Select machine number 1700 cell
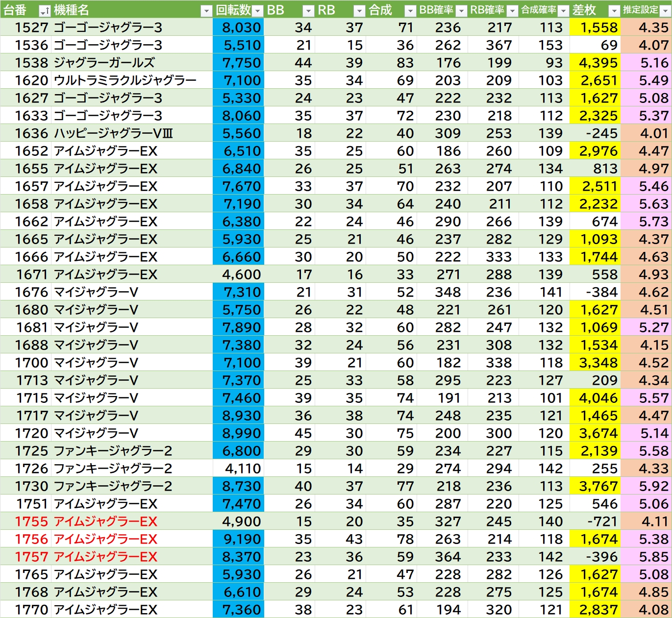The width and height of the screenshot is (672, 618). click(25, 363)
